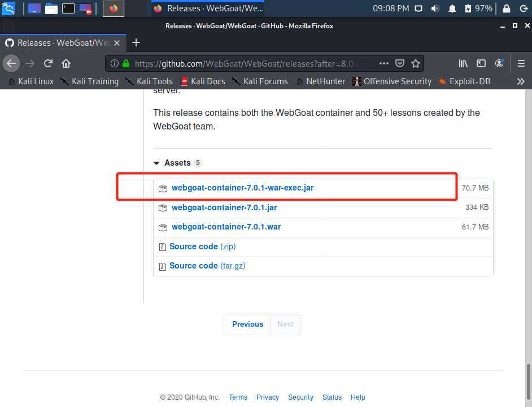Show the desktop via the blue panel icon
The height and width of the screenshot is (407, 532).
(34, 8)
